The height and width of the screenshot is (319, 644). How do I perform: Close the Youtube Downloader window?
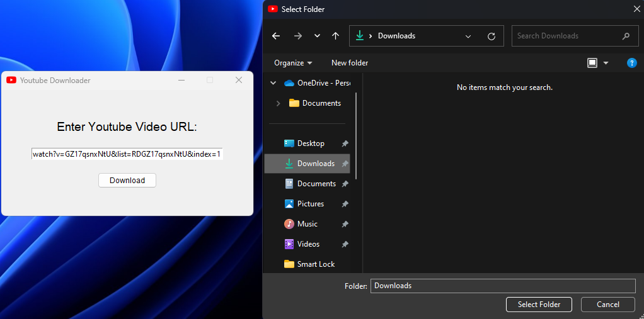[x=239, y=81]
